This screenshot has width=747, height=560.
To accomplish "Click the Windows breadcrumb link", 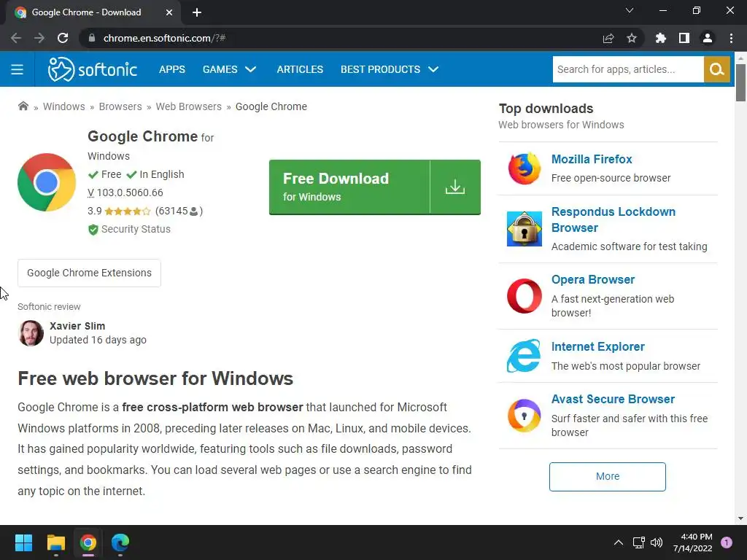I will click(x=64, y=106).
